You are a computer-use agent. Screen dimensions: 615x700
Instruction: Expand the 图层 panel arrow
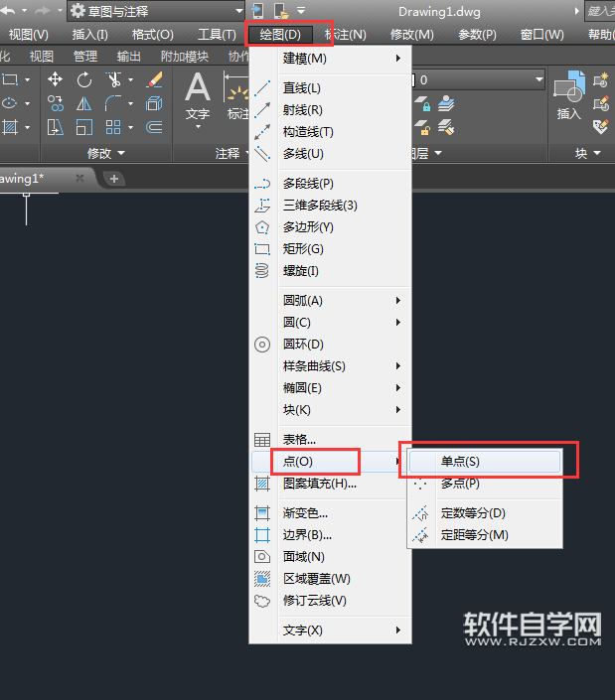click(x=438, y=153)
